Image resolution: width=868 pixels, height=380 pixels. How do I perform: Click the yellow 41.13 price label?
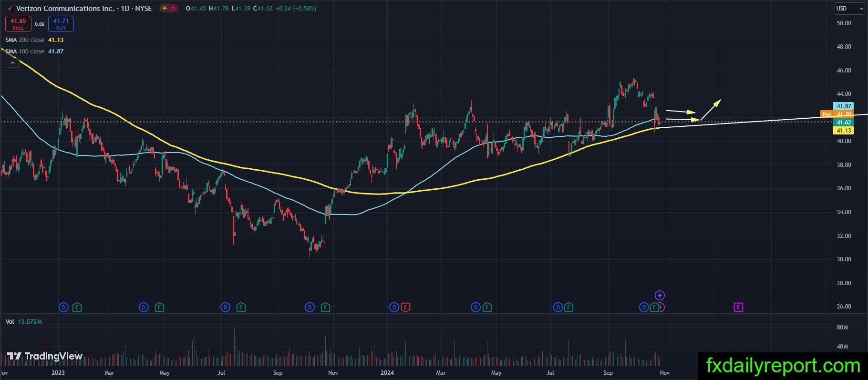(843, 131)
